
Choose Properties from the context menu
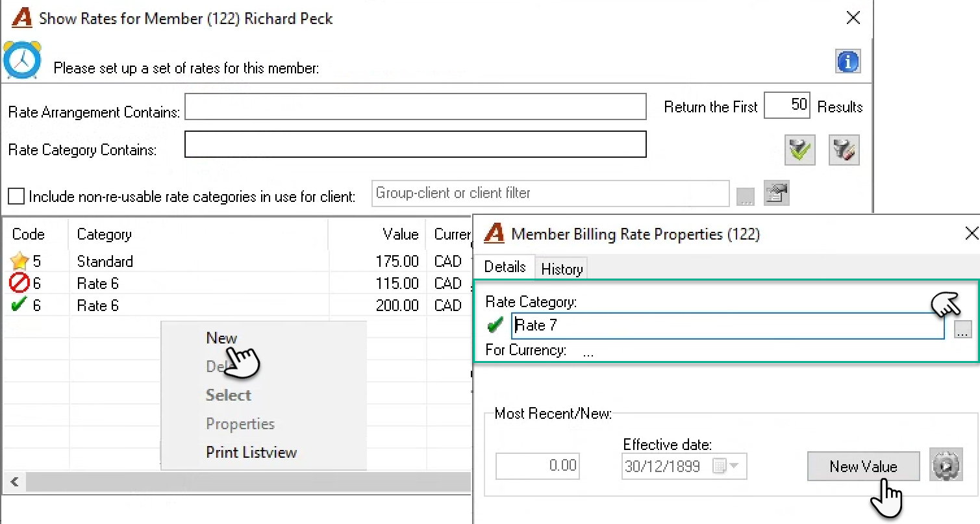click(240, 424)
